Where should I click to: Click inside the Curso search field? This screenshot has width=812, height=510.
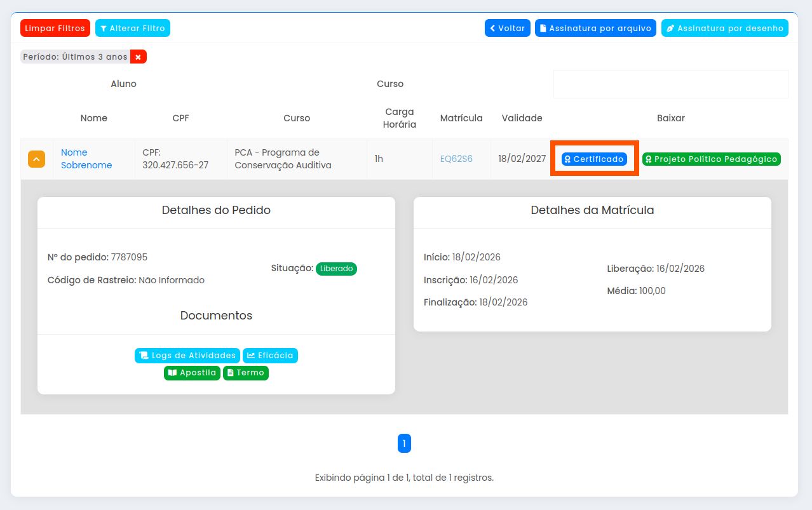coord(670,83)
